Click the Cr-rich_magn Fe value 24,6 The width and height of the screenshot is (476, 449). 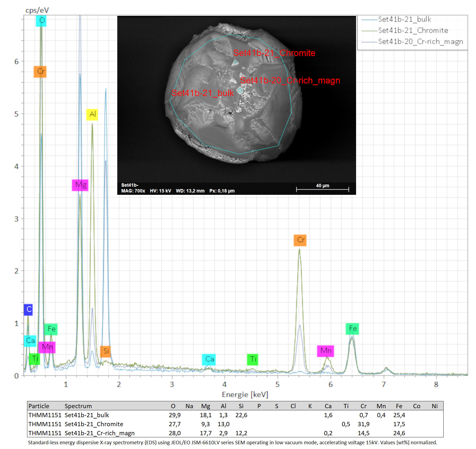click(x=399, y=433)
